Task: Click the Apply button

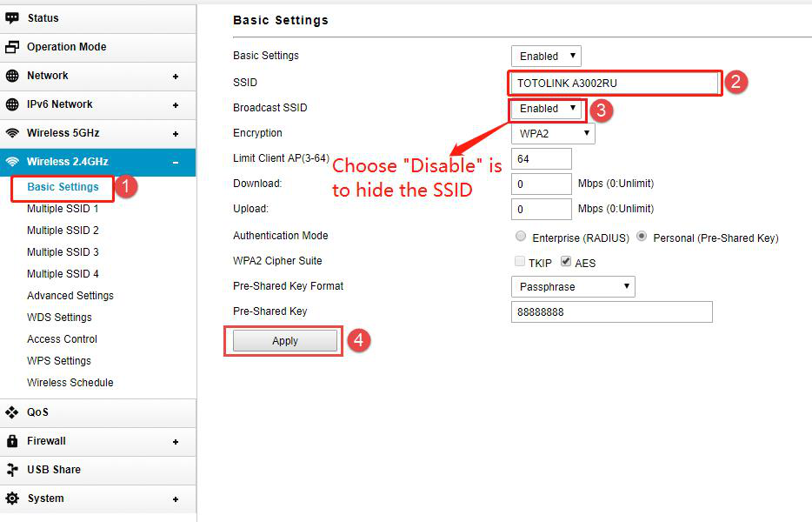Action: 285,341
